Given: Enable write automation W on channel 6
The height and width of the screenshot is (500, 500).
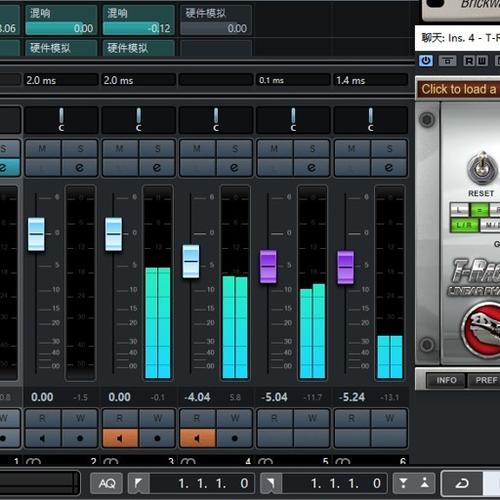Looking at the screenshot, I should [x=389, y=419].
